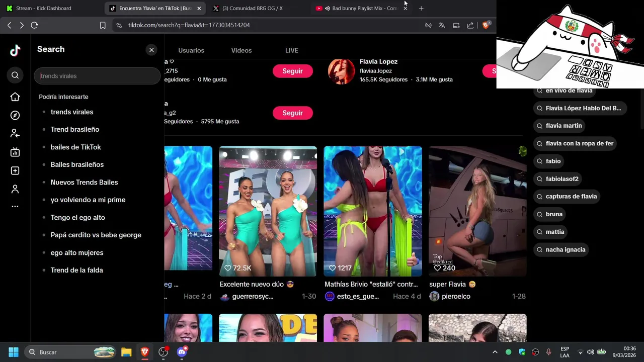Click the taskbar Buscar search box

[70, 352]
